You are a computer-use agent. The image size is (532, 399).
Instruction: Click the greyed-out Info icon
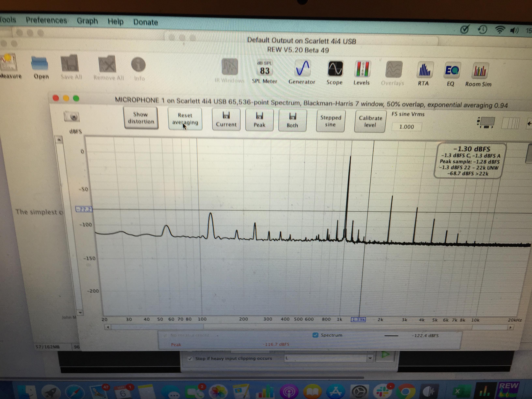139,68
